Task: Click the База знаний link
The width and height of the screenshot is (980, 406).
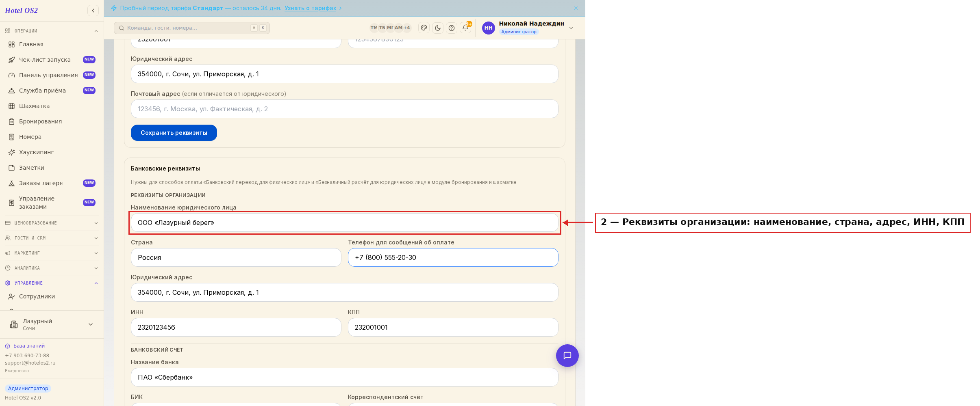Action: coord(29,346)
